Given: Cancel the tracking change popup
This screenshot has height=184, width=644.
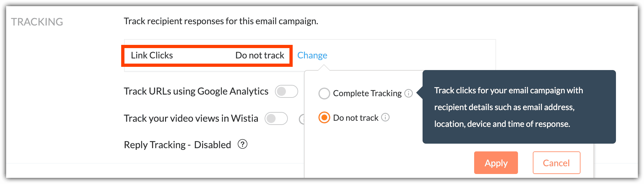Looking at the screenshot, I should click(x=556, y=163).
